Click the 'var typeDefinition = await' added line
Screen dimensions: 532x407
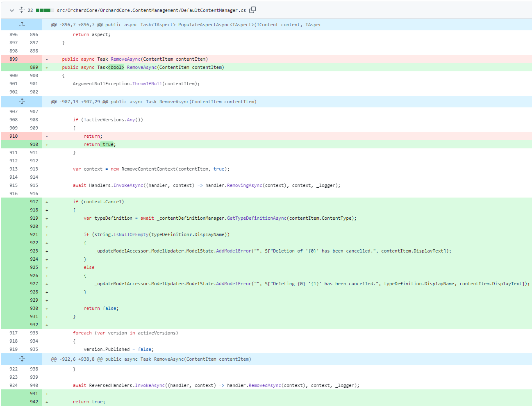[x=220, y=218]
